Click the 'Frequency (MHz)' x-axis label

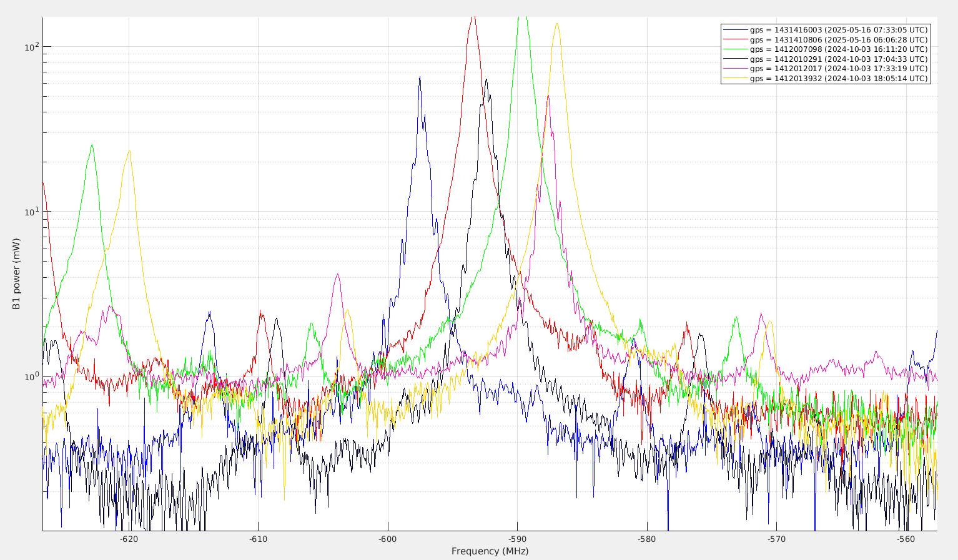pos(490,551)
